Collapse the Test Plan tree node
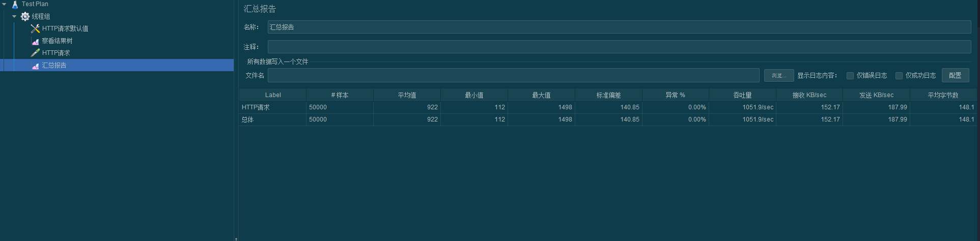The width and height of the screenshot is (980, 241). click(x=4, y=4)
